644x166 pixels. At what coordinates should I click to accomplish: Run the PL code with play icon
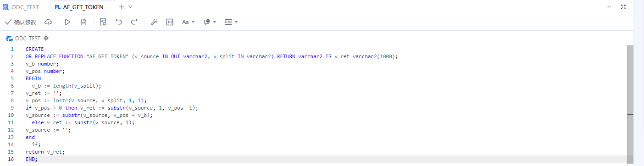point(67,22)
